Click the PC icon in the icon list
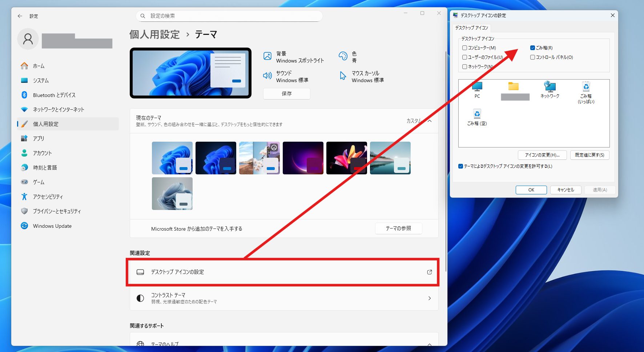This screenshot has height=352, width=644. click(x=477, y=89)
